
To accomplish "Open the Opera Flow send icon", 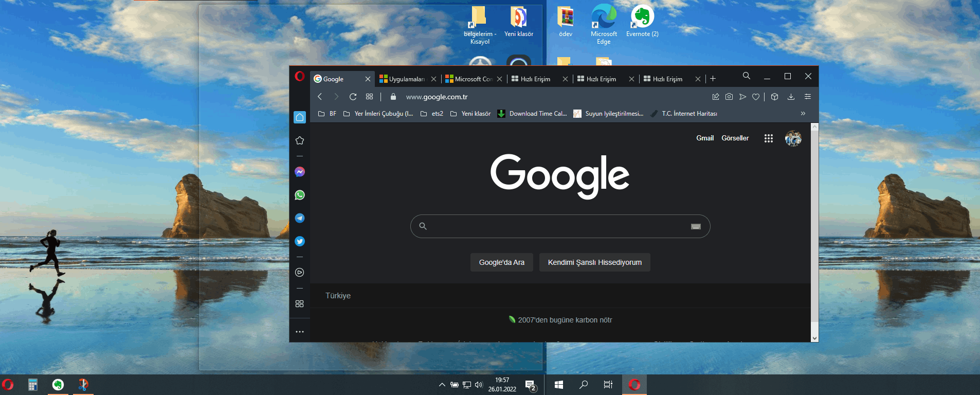I will click(742, 97).
